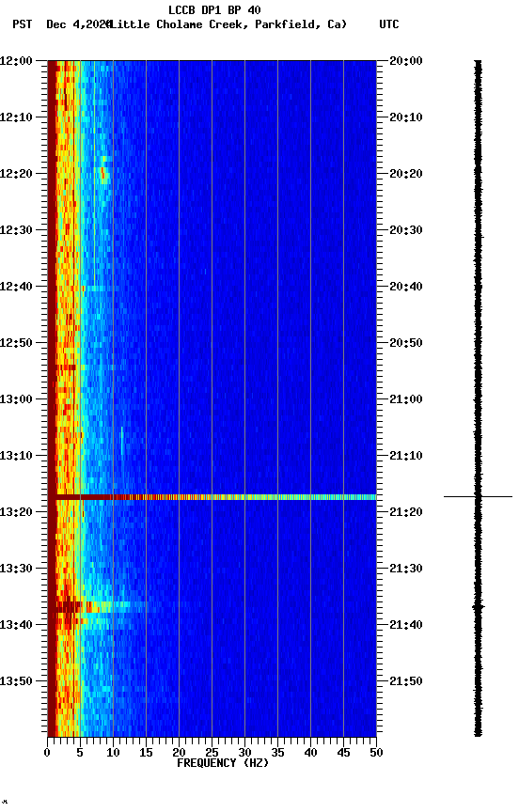Screen dimensions: 519x812
Task: Click the 21:20 UTC time label
Action: click(x=406, y=512)
